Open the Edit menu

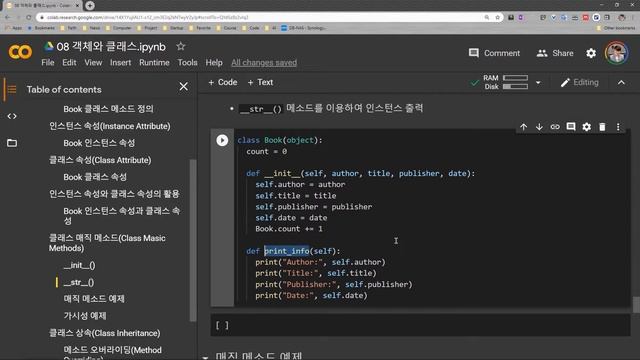pyautogui.click(x=69, y=62)
